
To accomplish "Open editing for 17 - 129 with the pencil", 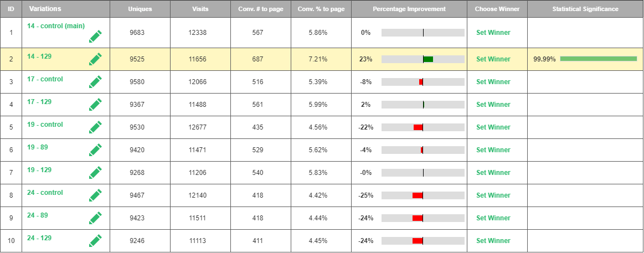I will coord(95,105).
